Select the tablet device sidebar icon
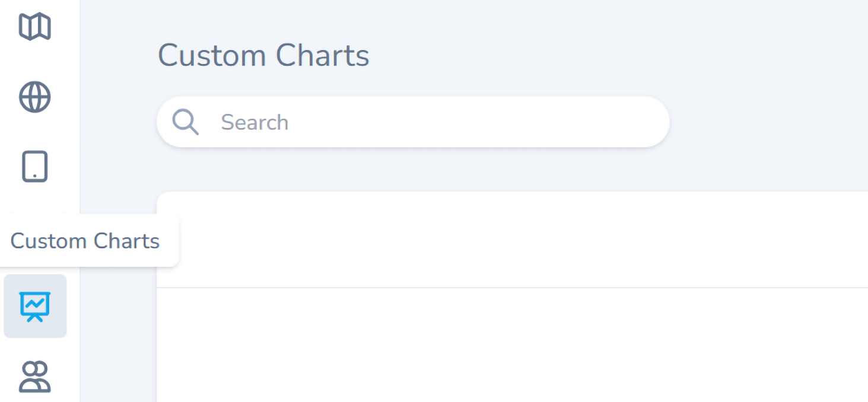This screenshot has width=868, height=402. click(35, 167)
